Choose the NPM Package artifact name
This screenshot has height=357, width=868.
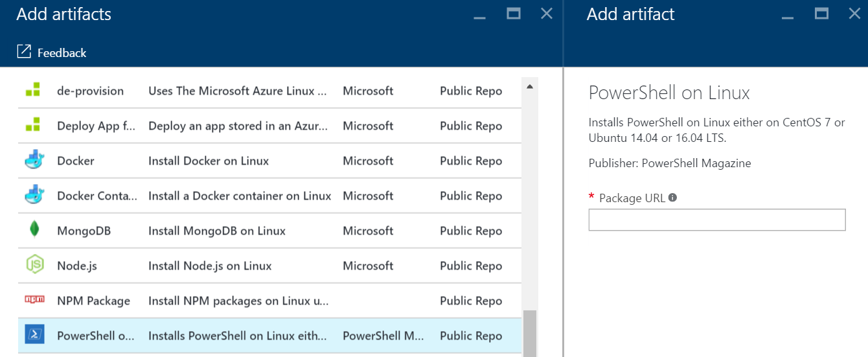pos(93,301)
